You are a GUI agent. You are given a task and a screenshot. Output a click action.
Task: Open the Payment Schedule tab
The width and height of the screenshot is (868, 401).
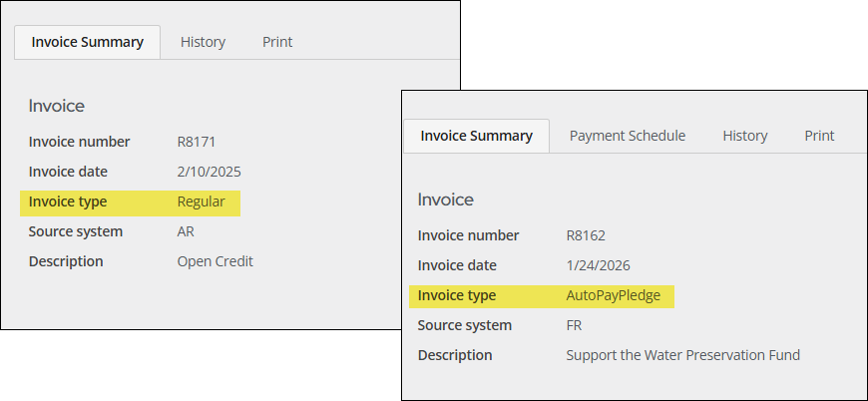(x=627, y=136)
